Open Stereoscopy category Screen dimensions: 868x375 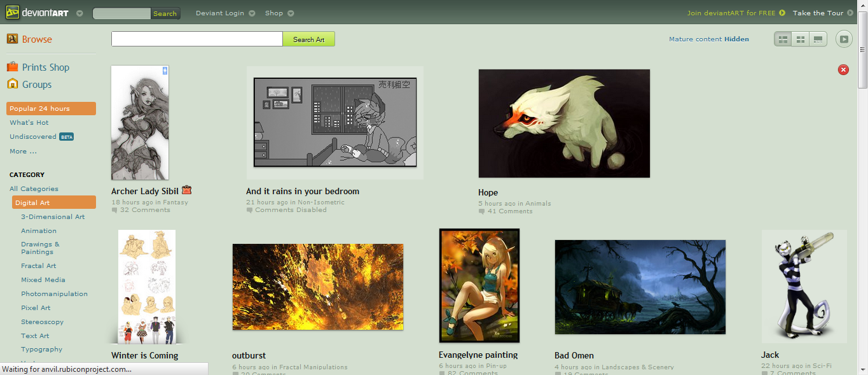pos(42,322)
